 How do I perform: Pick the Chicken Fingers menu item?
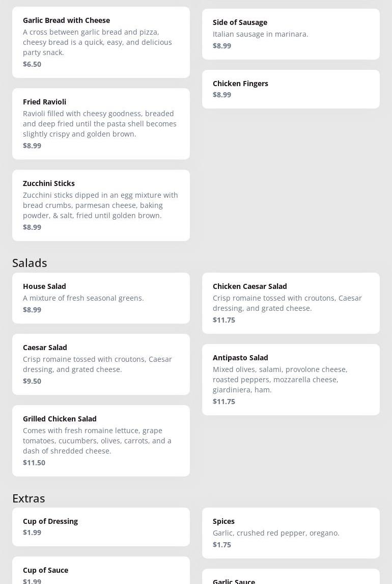(x=291, y=89)
